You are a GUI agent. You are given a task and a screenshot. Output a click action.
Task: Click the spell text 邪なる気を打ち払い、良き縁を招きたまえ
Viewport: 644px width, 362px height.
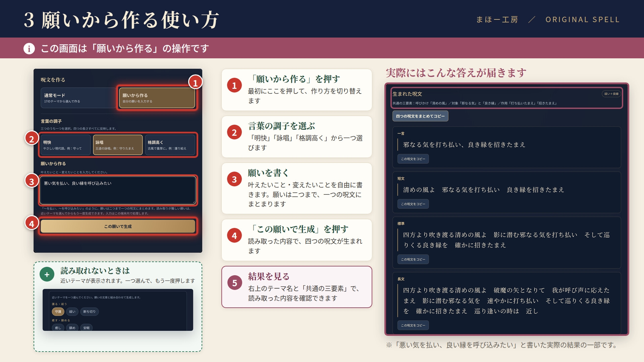[464, 145]
